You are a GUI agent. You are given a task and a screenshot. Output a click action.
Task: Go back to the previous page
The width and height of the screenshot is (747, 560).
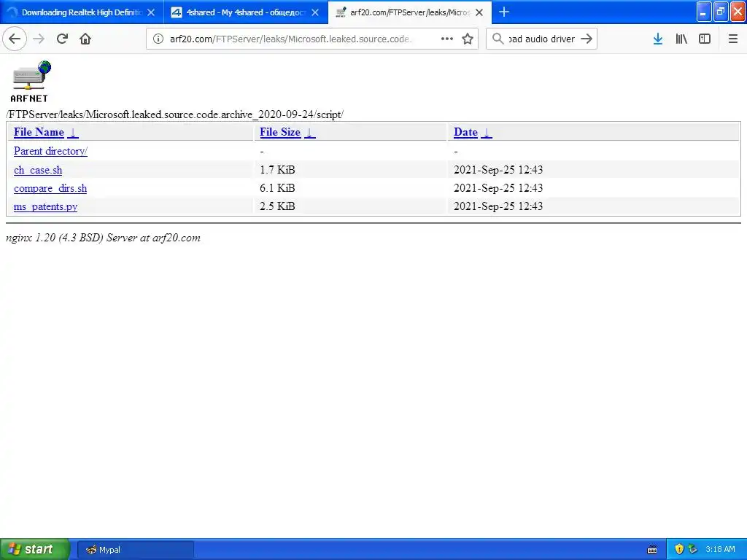coord(15,39)
